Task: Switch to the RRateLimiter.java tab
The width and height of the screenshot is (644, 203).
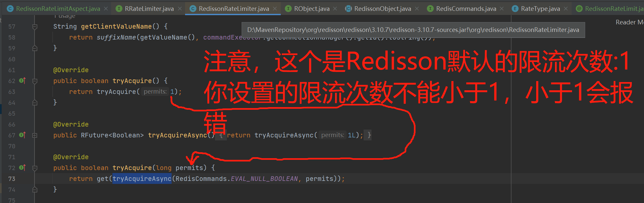Action: (149, 9)
